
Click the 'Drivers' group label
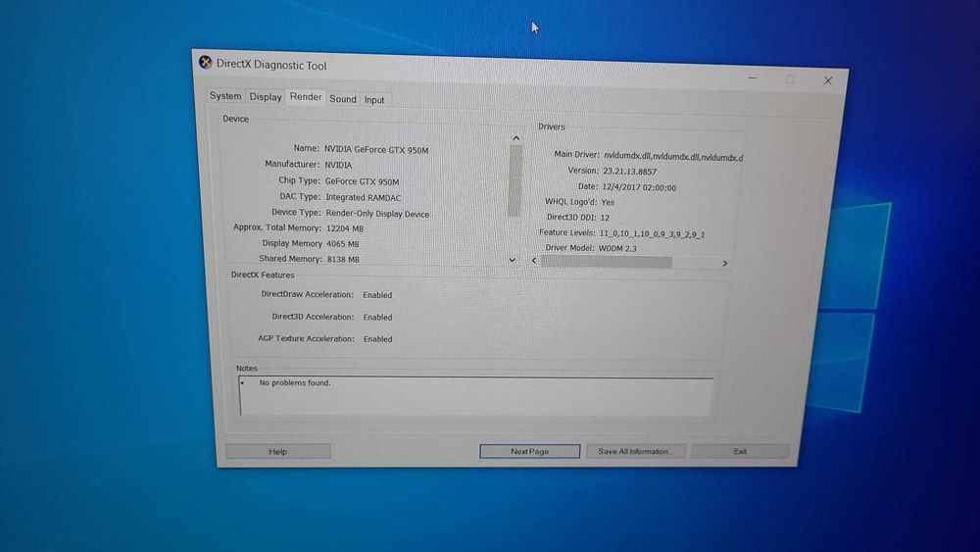(x=551, y=126)
